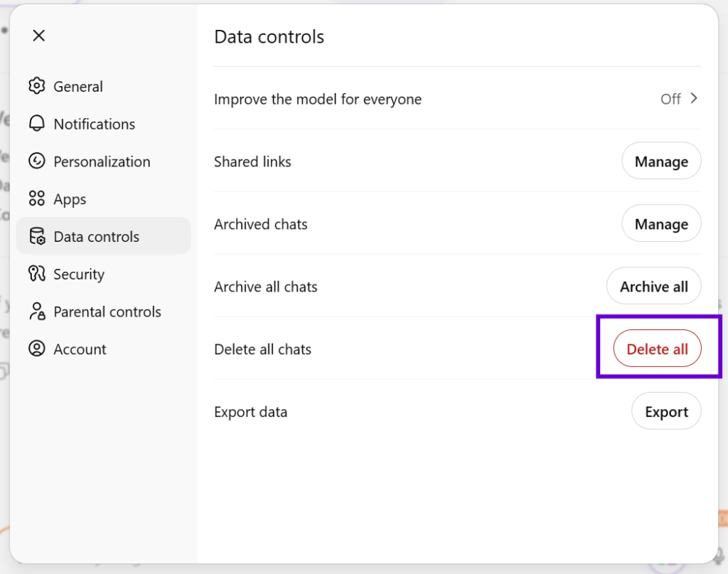Click the Data controls database icon
728x574 pixels.
click(37, 236)
